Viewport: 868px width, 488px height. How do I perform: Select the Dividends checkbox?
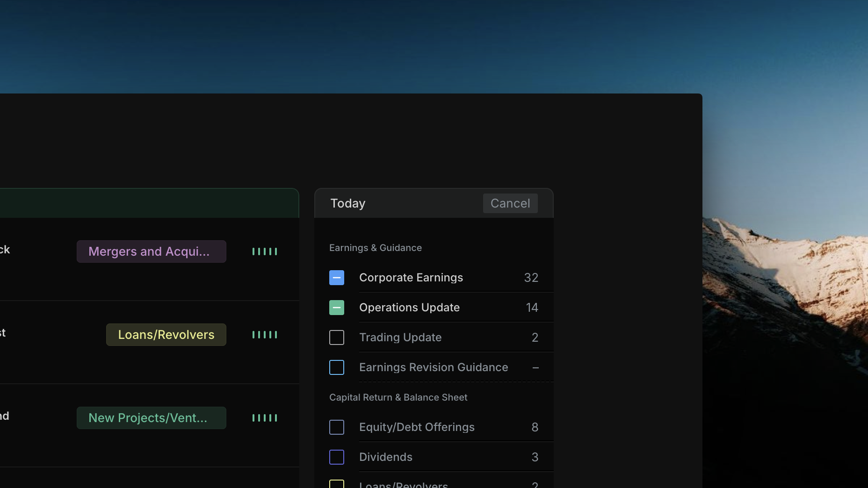(x=337, y=457)
